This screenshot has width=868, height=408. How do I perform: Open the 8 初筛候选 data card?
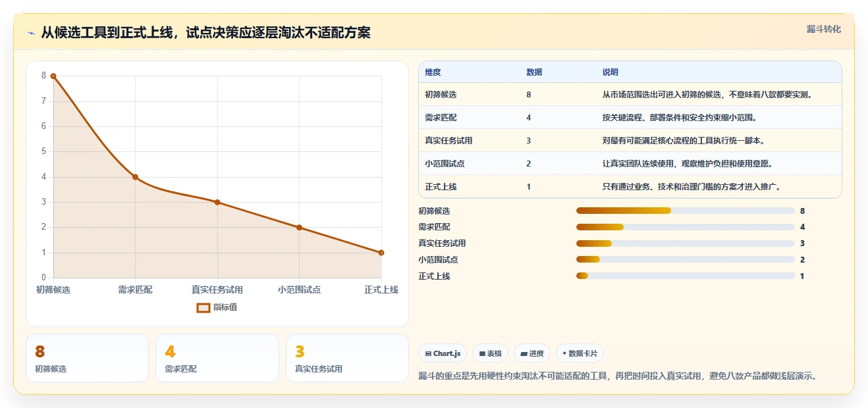tap(87, 358)
